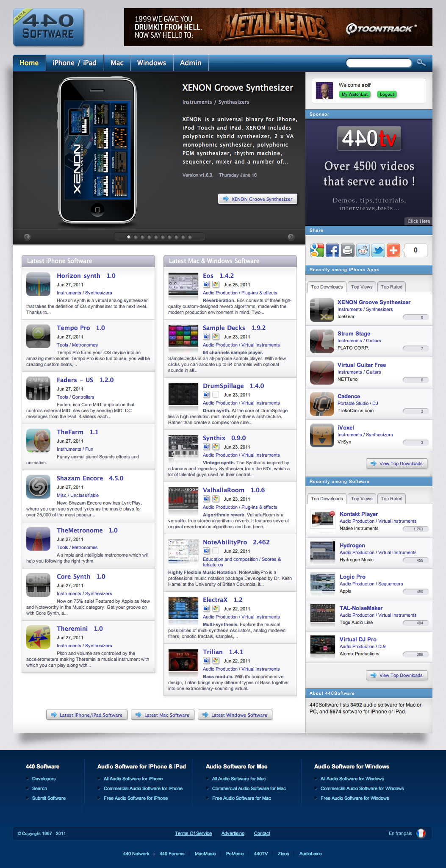The image size is (446, 868).
Task: Click the search magnifier icon
Action: click(421, 63)
